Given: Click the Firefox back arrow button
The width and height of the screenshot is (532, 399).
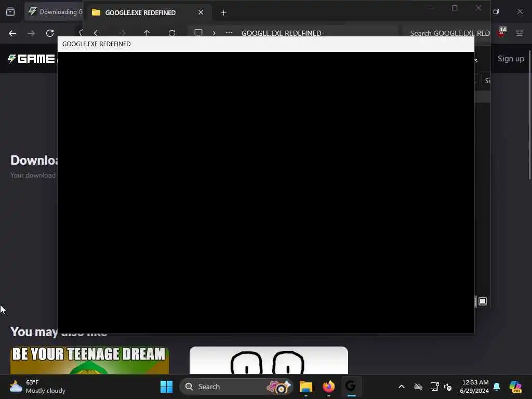Looking at the screenshot, I should (12, 33).
